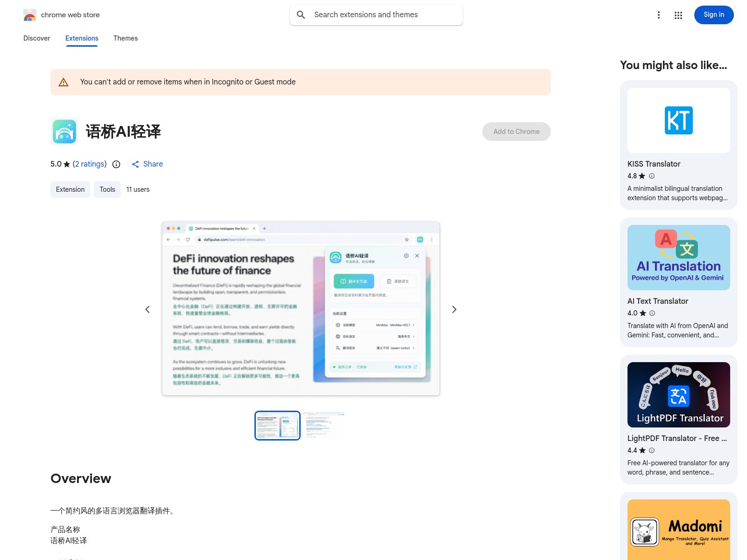Viewport: 747px width, 560px height.
Task: Click the Chrome Web Store logo
Action: point(30,15)
